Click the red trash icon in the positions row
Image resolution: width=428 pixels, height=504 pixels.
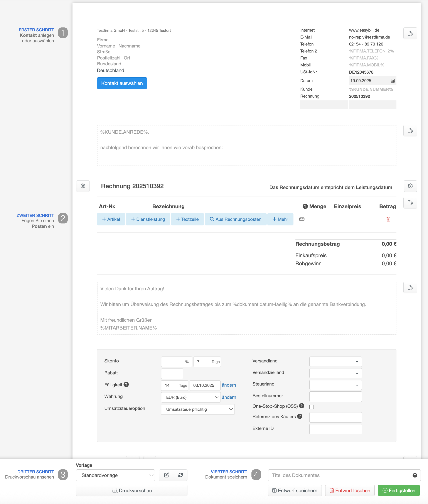[x=388, y=219]
